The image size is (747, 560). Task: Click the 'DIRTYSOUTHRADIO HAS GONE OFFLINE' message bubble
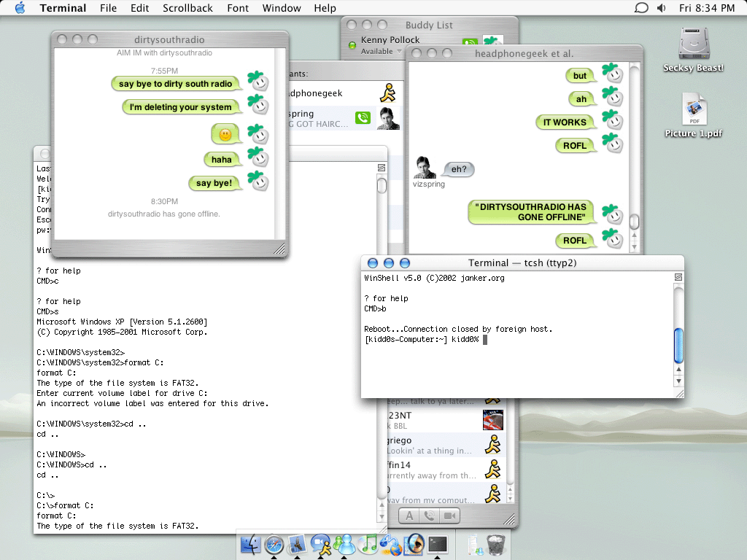pos(531,212)
